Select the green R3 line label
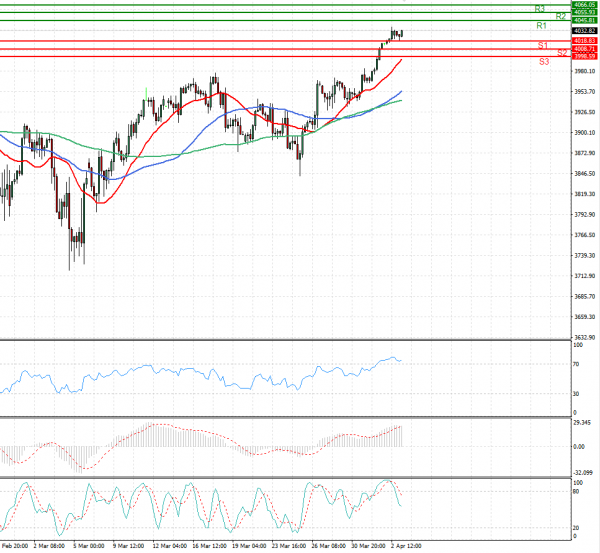Viewport: 600px width, 553px height. pyautogui.click(x=540, y=8)
